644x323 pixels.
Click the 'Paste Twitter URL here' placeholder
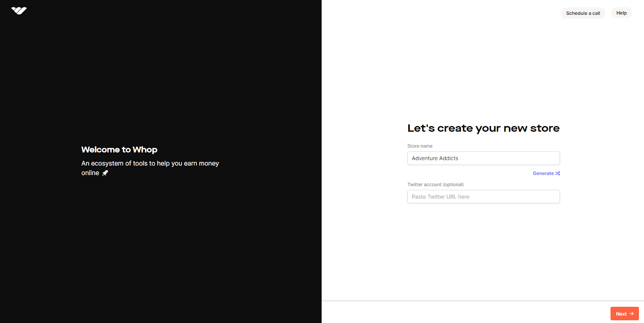tap(440, 197)
